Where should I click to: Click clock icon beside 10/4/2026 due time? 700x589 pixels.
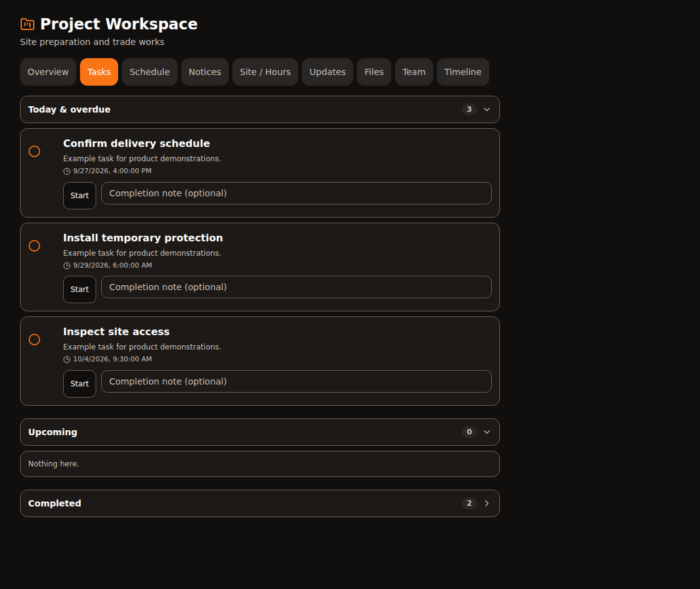[67, 359]
